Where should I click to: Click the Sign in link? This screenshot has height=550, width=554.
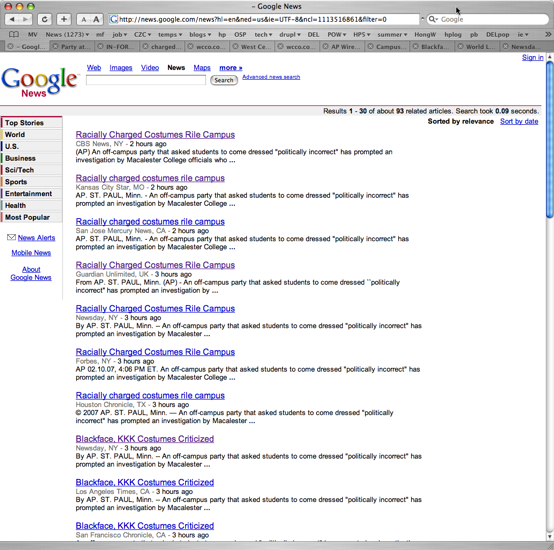532,57
